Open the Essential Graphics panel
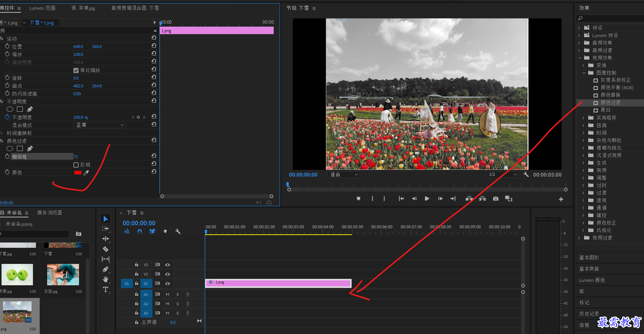The height and width of the screenshot is (334, 644). 589,258
